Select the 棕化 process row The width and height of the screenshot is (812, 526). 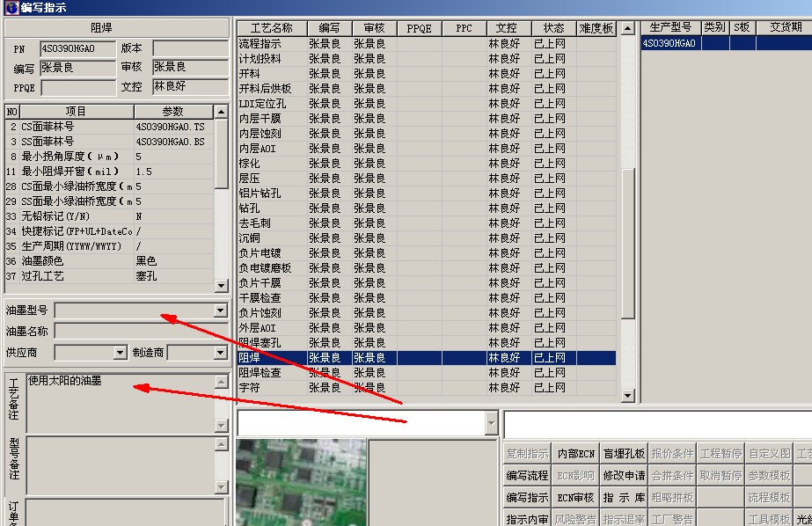427,164
